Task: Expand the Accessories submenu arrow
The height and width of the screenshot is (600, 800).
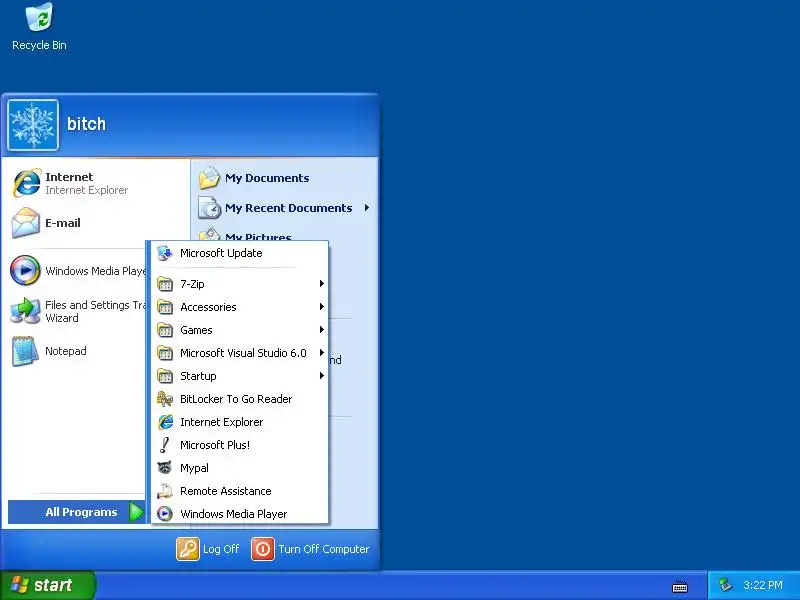Action: coord(321,307)
